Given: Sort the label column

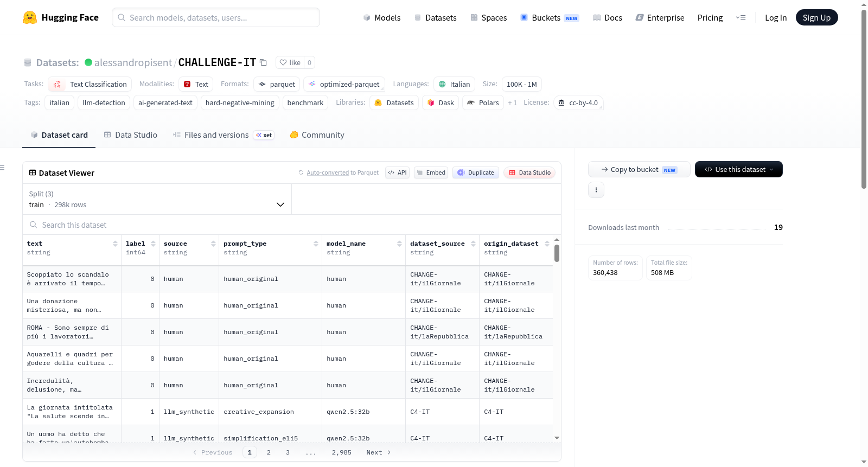Looking at the screenshot, I should [x=154, y=244].
